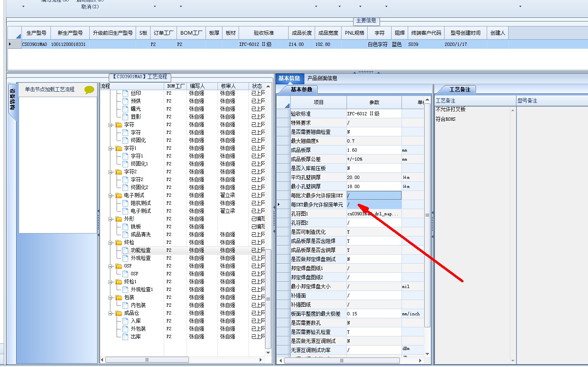Click the document icon beside 出库
588x367 pixels.
pos(125,337)
